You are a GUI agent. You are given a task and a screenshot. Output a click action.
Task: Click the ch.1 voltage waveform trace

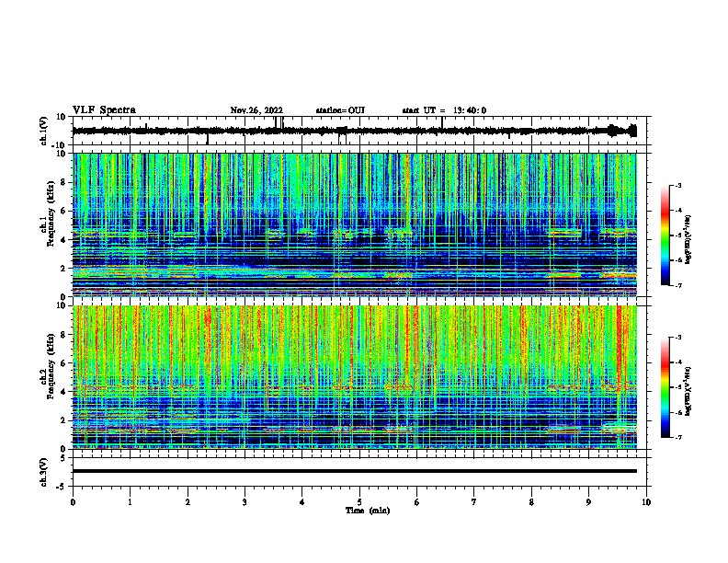[x=355, y=131]
